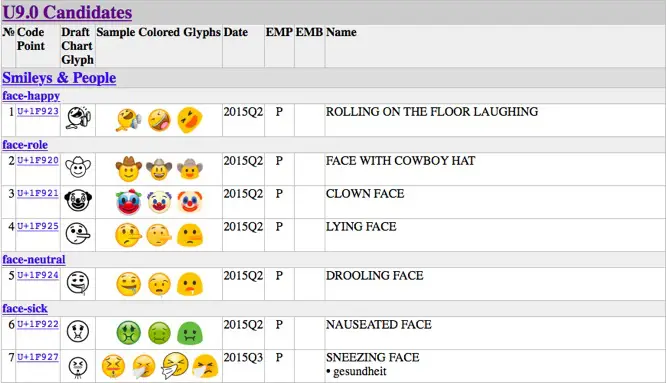The image size is (666, 383).
Task: Click third blob-style drooling face emoji
Action: (x=190, y=284)
